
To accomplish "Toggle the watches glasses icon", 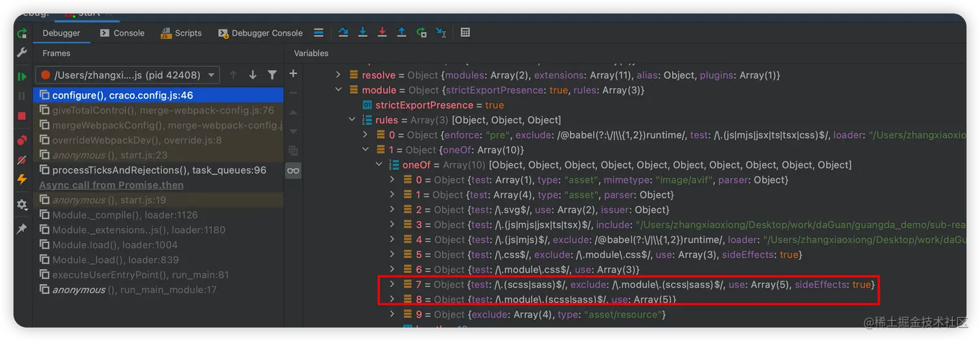I will [293, 170].
